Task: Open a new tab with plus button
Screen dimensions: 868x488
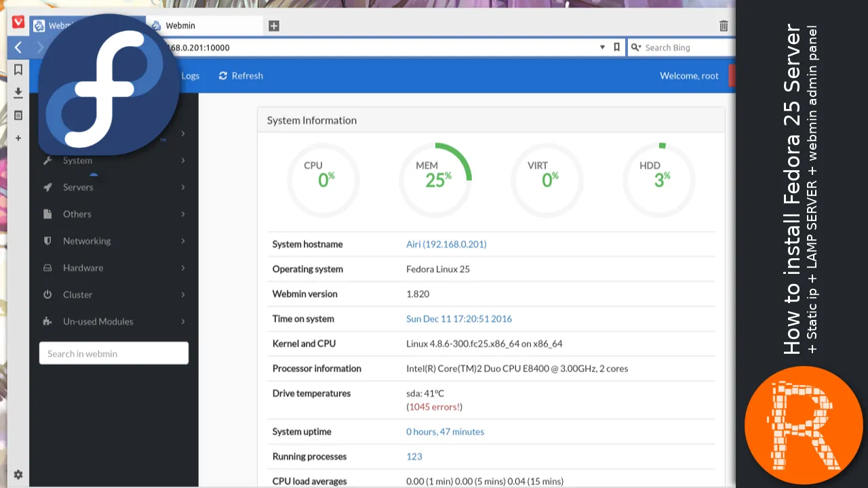Action: (x=274, y=26)
